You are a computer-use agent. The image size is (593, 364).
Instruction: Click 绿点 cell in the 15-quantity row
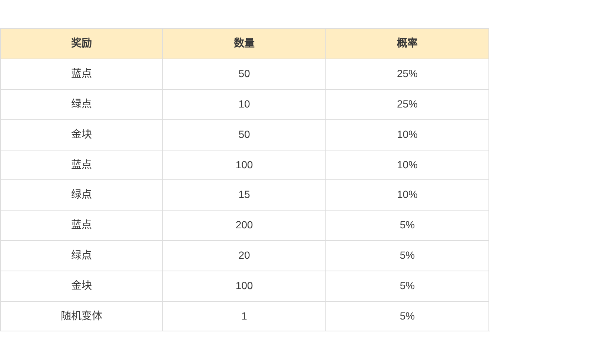(x=81, y=195)
